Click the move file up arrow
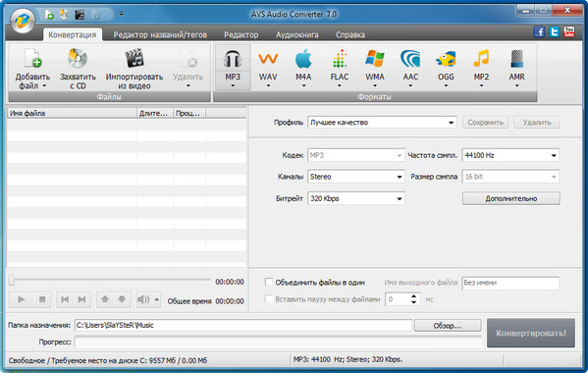The height and width of the screenshot is (373, 588). tap(105, 299)
